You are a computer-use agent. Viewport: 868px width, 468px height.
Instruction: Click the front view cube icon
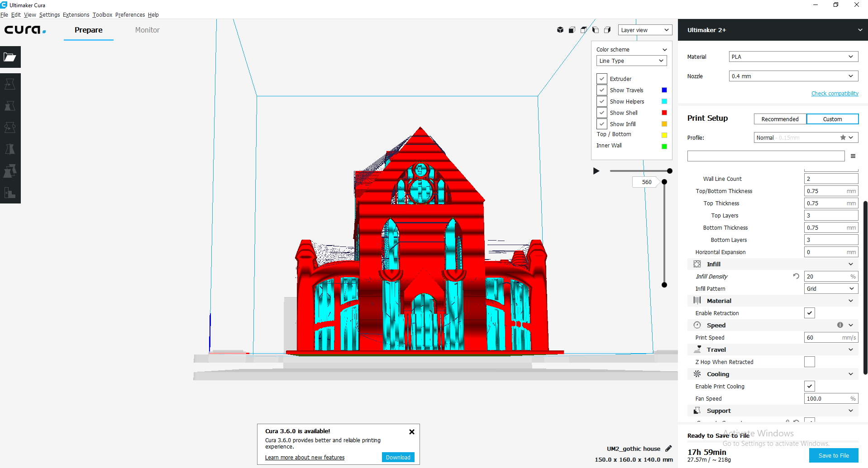coord(572,30)
